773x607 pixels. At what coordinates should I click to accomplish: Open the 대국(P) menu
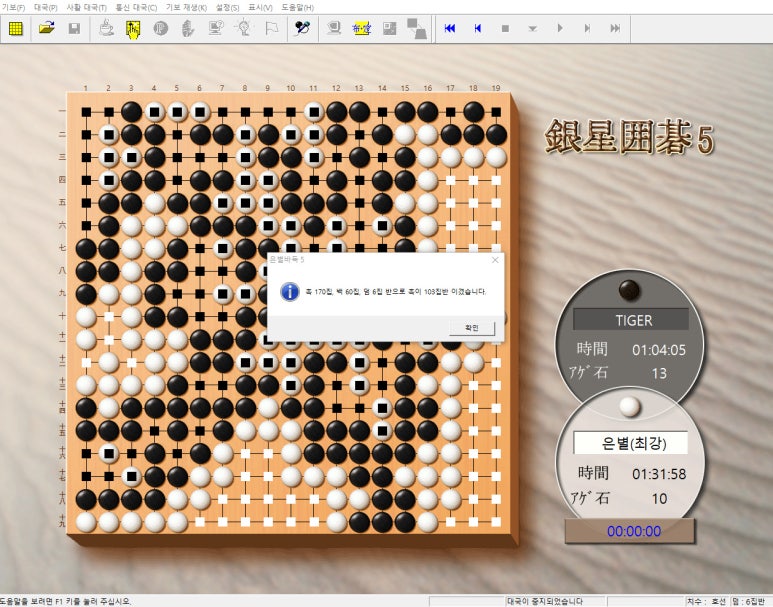[45, 7]
